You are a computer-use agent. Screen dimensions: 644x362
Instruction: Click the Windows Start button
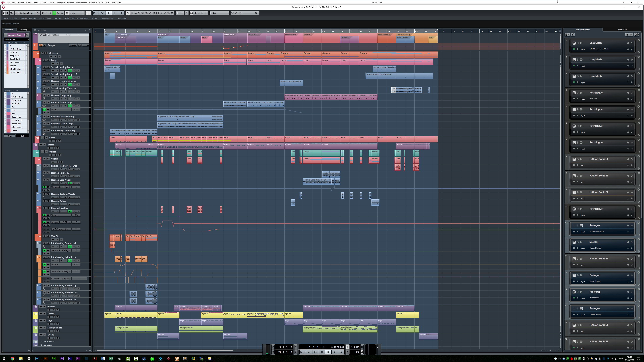[4, 358]
